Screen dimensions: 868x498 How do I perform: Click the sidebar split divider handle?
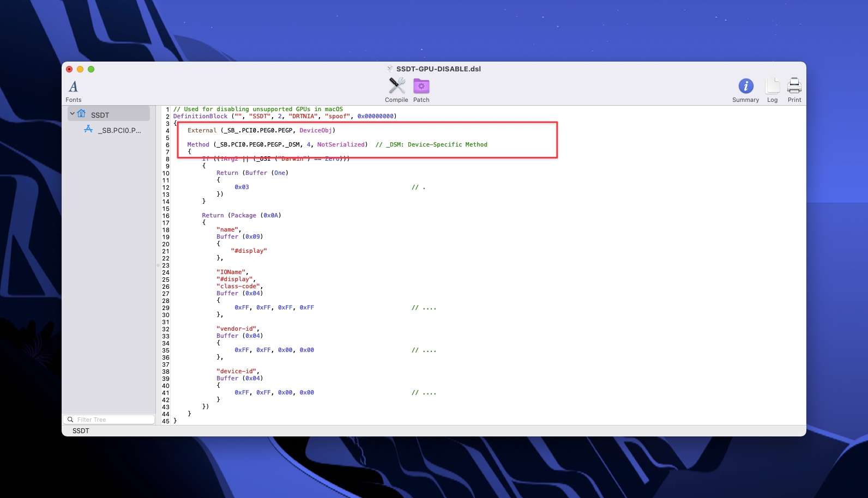click(x=158, y=265)
